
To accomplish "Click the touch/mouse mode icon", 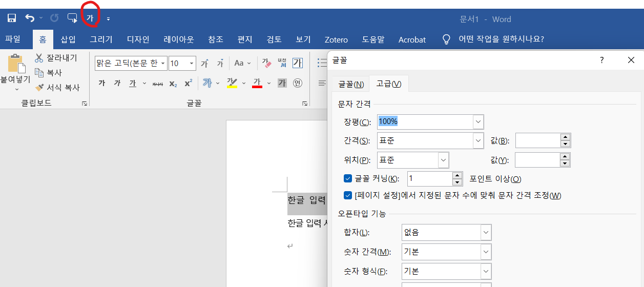I will [72, 18].
